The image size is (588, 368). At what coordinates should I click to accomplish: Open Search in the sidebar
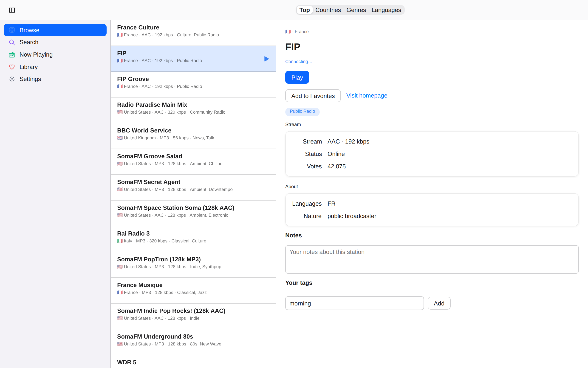coord(55,42)
